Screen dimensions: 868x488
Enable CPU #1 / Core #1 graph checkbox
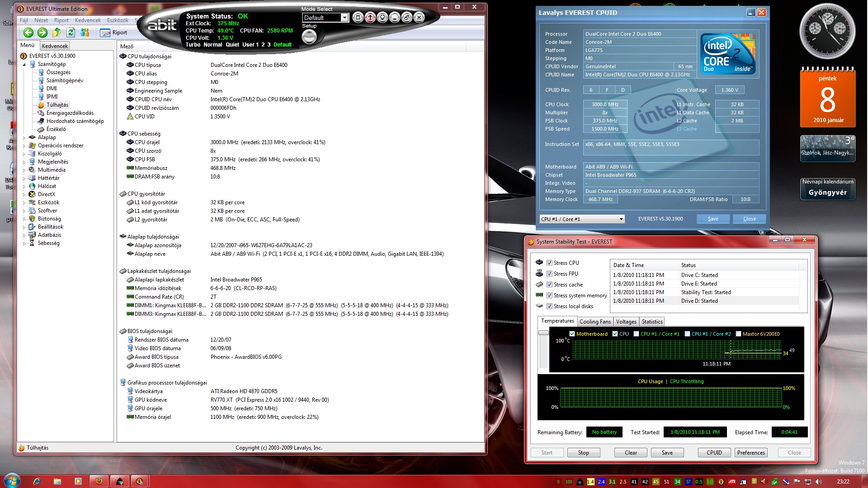(637, 334)
